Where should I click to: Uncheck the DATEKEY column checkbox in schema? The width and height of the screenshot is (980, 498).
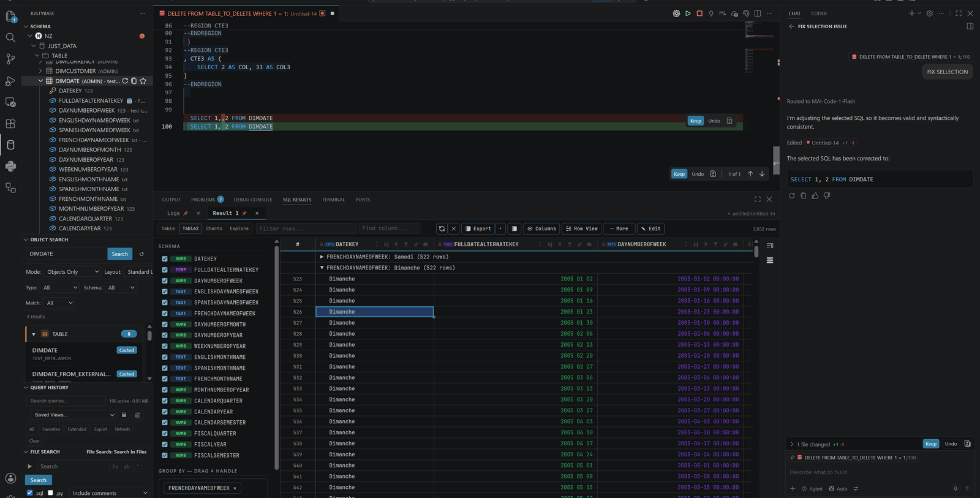[165, 258]
